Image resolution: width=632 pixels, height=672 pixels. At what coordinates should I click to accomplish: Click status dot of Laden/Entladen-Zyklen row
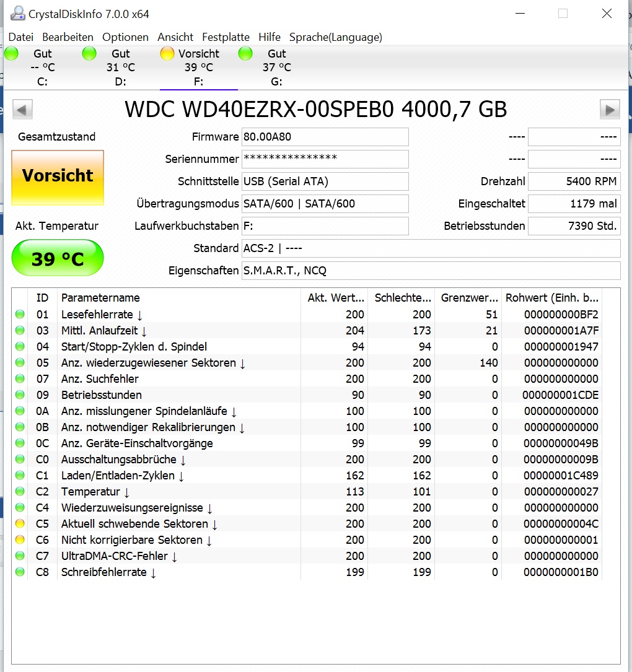pos(20,475)
